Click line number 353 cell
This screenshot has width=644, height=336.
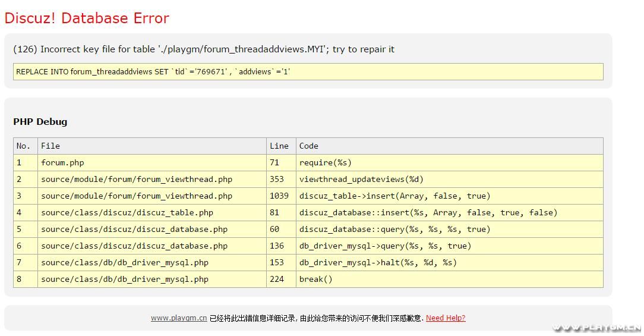pyautogui.click(x=282, y=180)
